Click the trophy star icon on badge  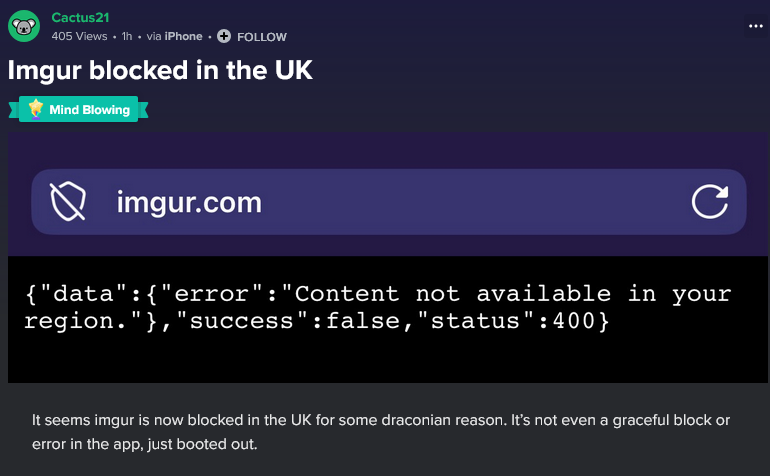point(35,109)
